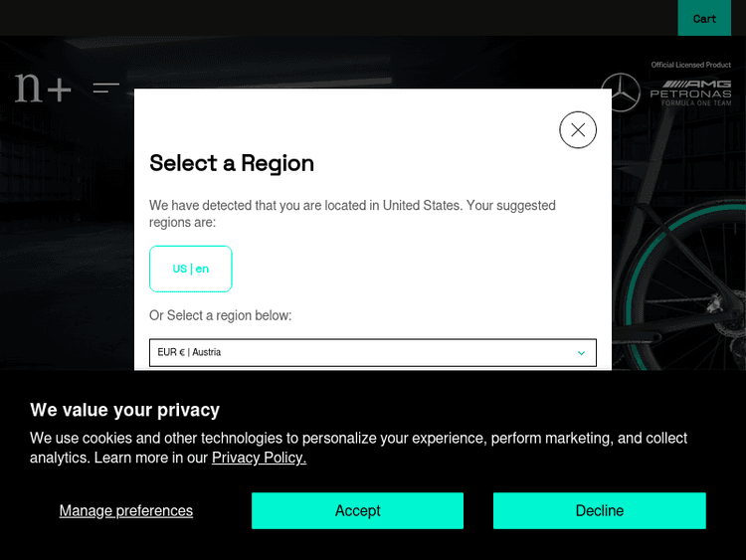Click the Official Licensed Product label
The height and width of the screenshot is (560, 746).
(x=690, y=65)
